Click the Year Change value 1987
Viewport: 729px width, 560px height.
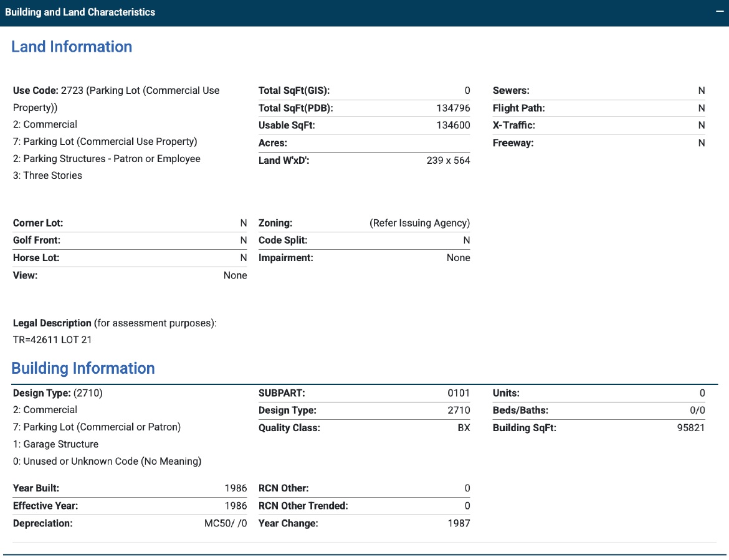pos(459,523)
